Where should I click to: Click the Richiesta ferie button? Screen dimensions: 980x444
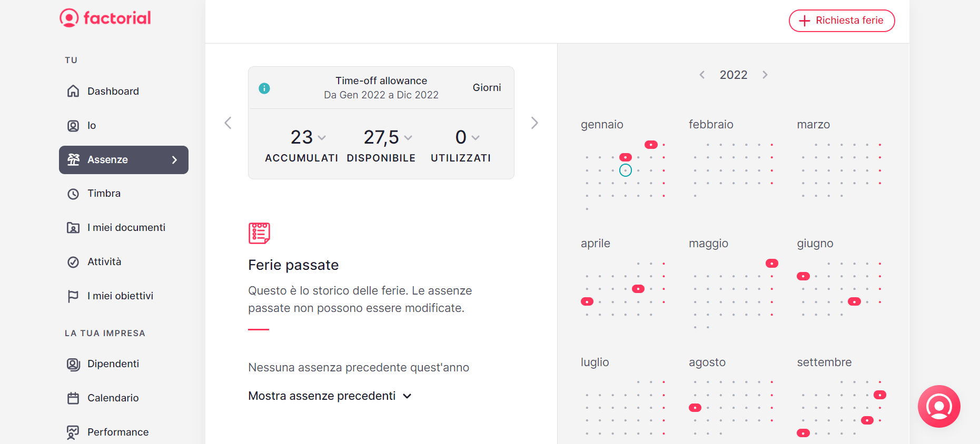coord(842,21)
